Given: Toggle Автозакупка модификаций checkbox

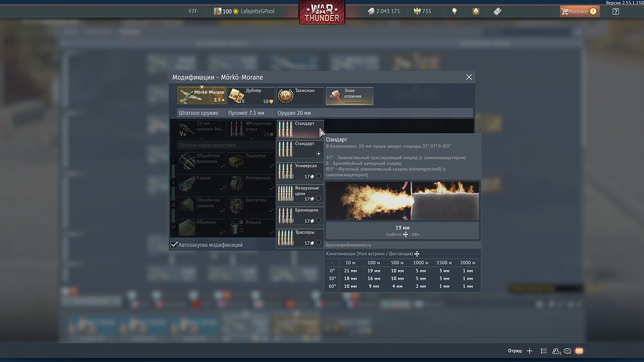Looking at the screenshot, I should (174, 245).
